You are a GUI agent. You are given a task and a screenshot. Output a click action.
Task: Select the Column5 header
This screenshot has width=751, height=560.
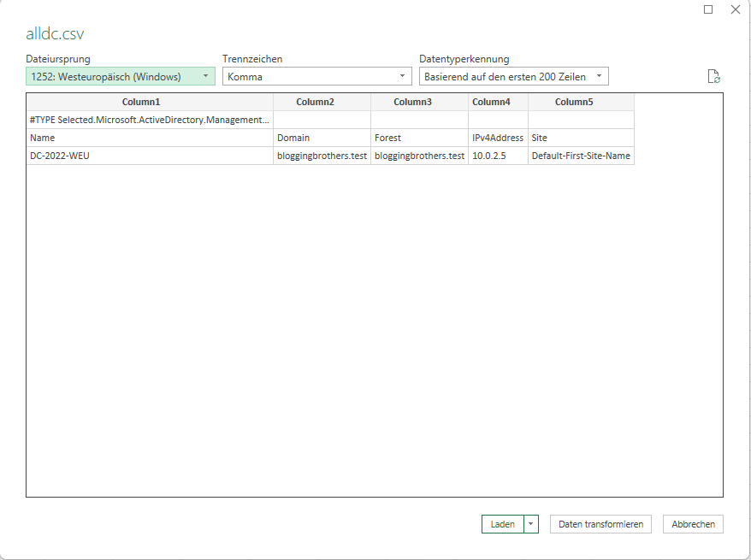click(581, 102)
